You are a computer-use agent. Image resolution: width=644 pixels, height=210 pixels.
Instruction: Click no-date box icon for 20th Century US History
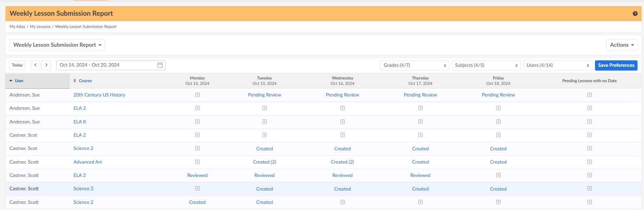click(590, 95)
